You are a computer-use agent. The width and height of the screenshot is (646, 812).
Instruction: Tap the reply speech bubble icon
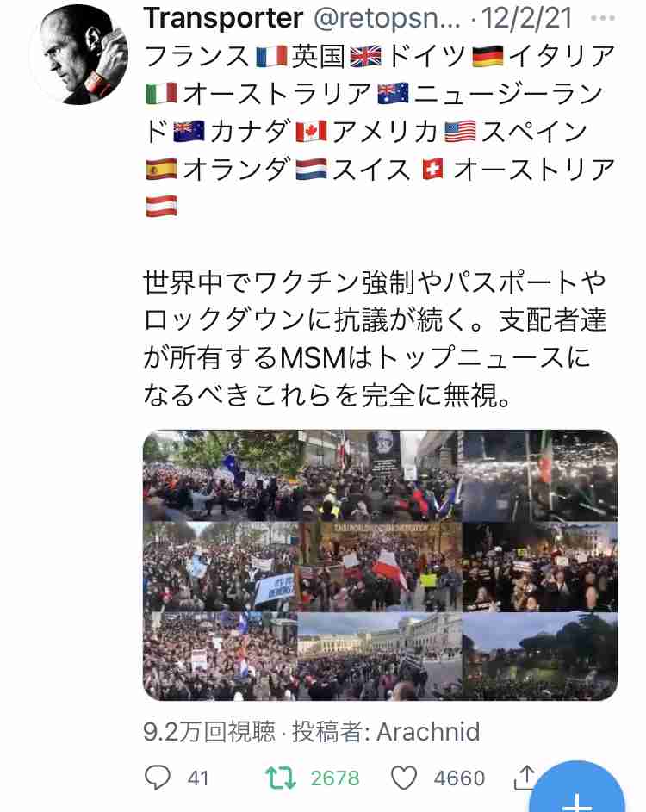[x=157, y=777]
